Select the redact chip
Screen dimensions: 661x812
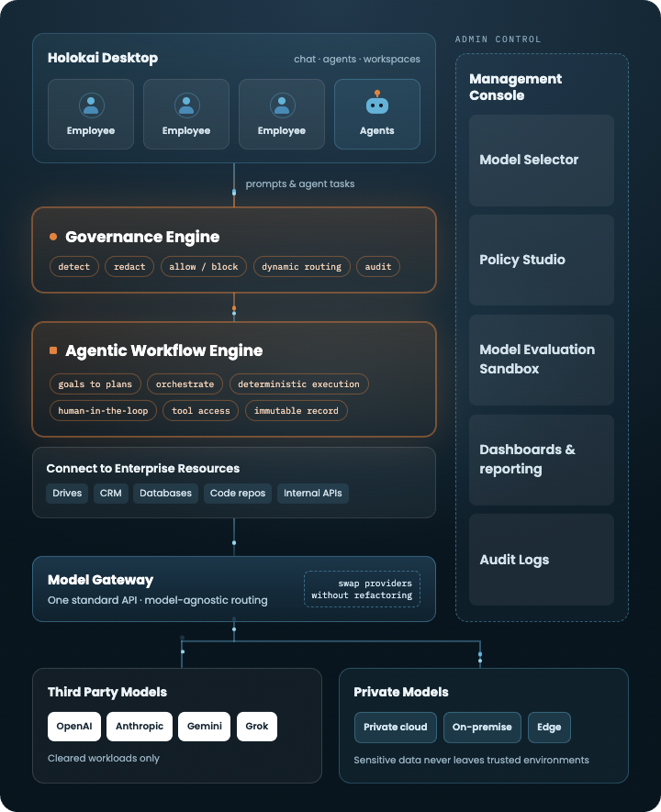point(129,267)
